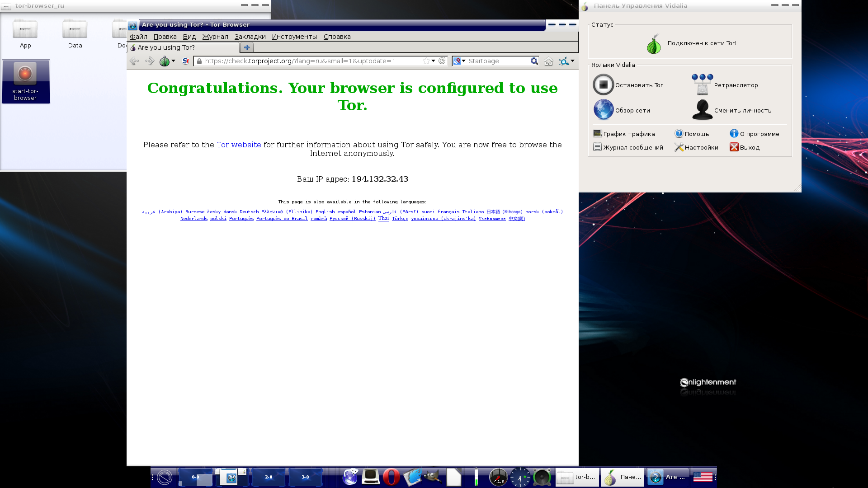Screen dimensions: 868x488
Task: Switch page language to English
Action: point(325,212)
